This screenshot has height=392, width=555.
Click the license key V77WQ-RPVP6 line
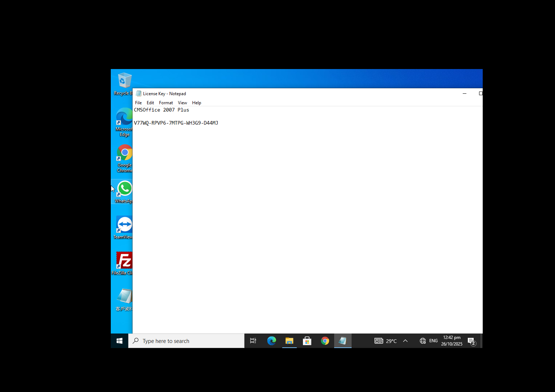tap(176, 123)
